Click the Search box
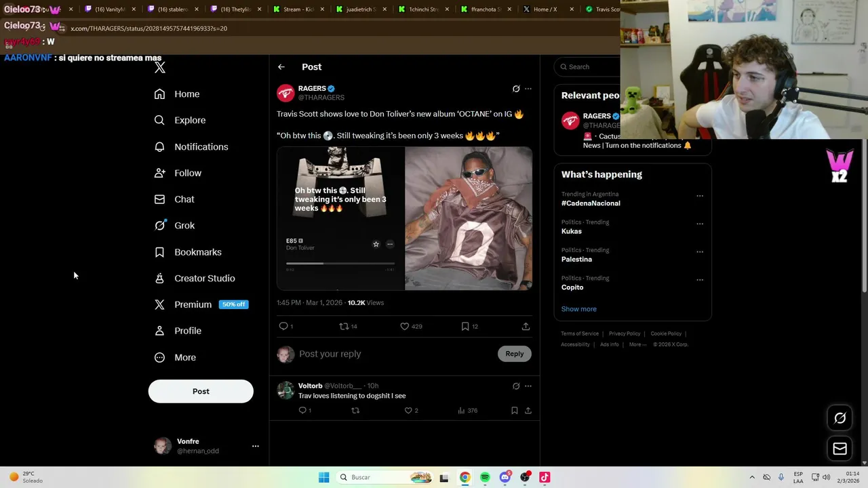Viewport: 868px width, 488px height. (587, 67)
